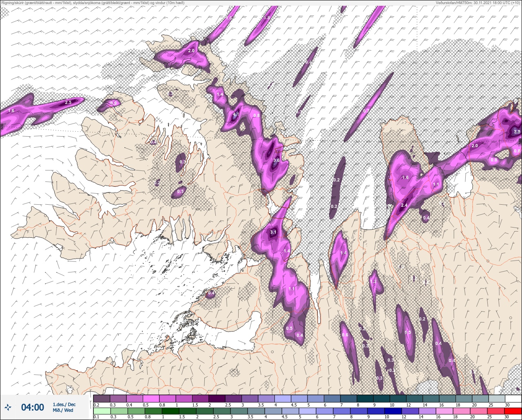
Task: Click the 0.6 snowfall value on the map
Action: (345, 335)
